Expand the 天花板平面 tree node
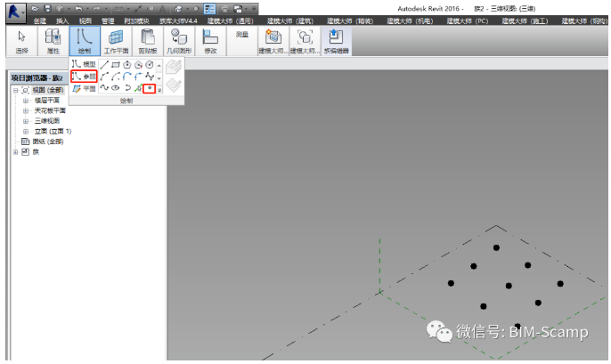The height and width of the screenshot is (364, 611). point(26,110)
